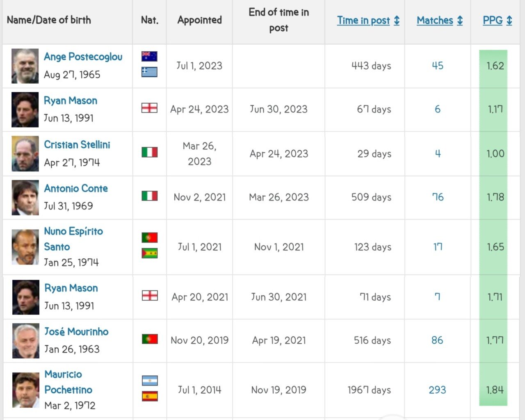This screenshot has width=525, height=420.
Task: Click Australian flag icon beside Ange Postecoglou
Action: tap(149, 57)
